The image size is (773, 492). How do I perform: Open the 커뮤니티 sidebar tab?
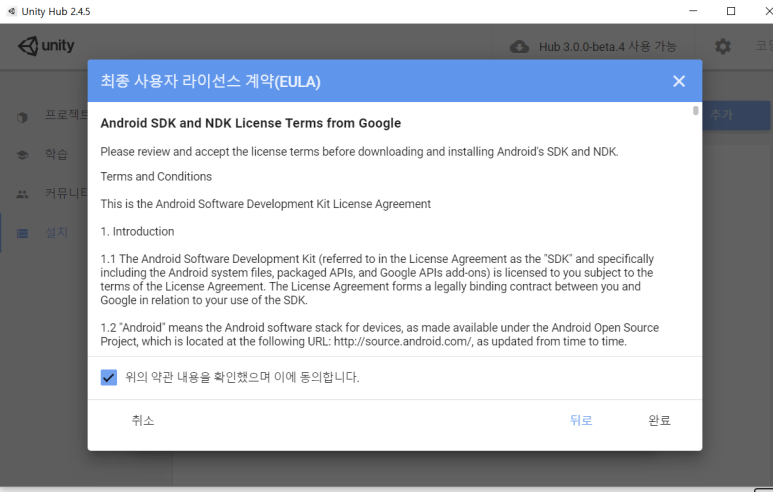coord(66,193)
